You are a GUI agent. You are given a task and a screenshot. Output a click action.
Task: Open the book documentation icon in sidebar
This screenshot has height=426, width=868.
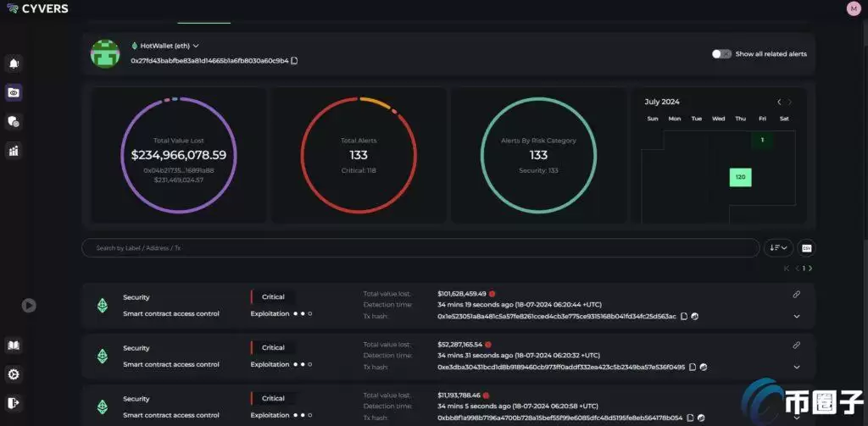point(14,346)
